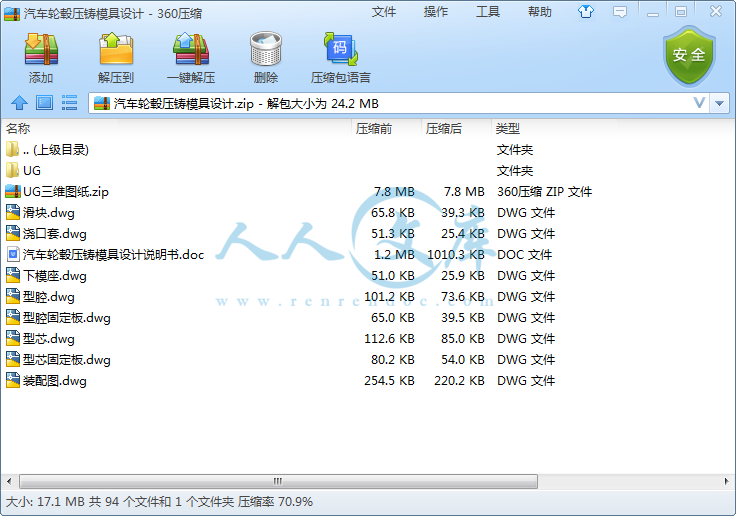The width and height of the screenshot is (736, 516).
Task: Click the status bar 压缩率 70.9% text
Action: tap(275, 502)
